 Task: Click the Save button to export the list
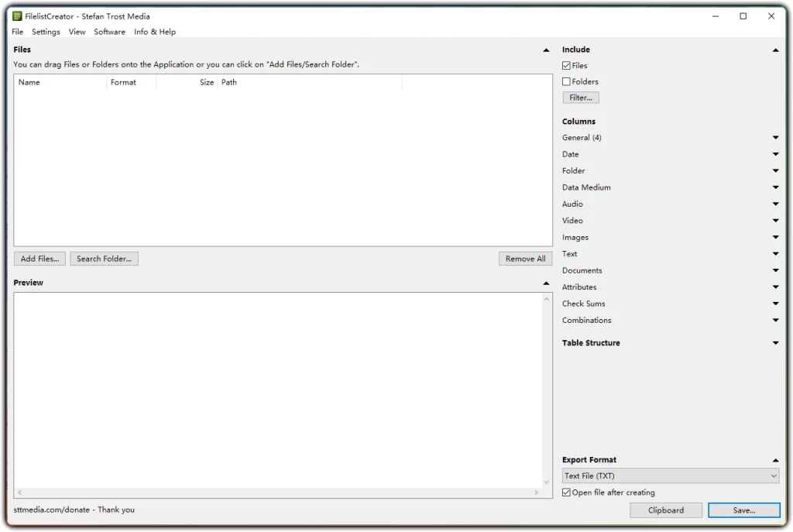coord(743,510)
